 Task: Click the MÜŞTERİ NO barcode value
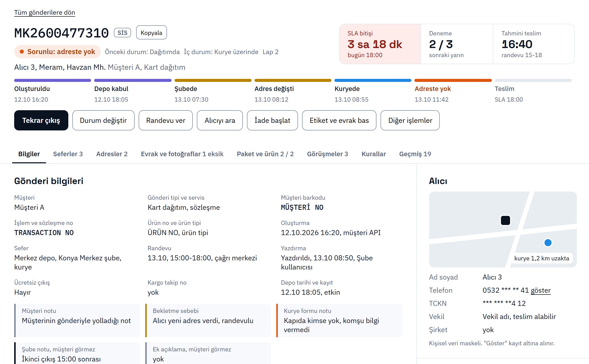(302, 207)
